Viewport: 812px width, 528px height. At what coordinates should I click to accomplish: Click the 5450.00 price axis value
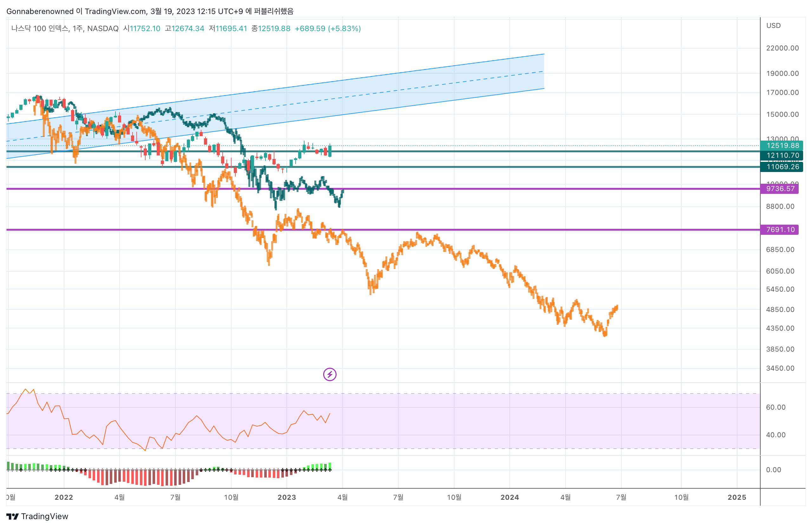point(780,289)
